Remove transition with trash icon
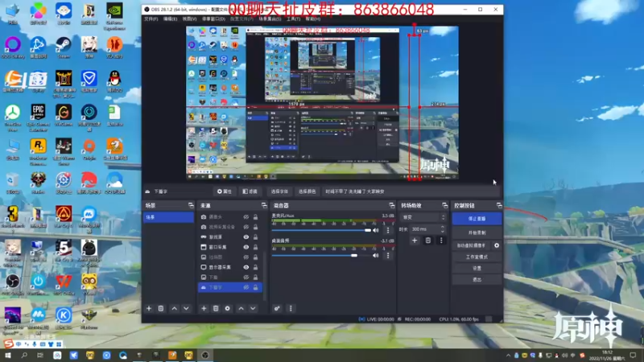This screenshot has width=644, height=362. pyautogui.click(x=428, y=241)
